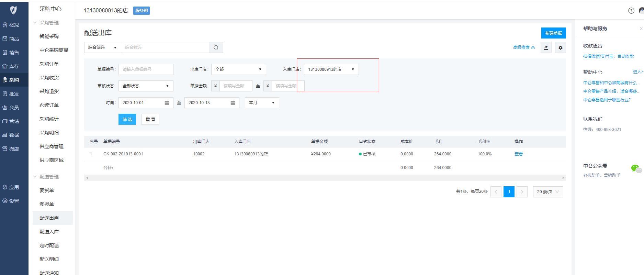Open 配送入库 in the sidebar
Screen dimensions: 644x275
[49, 232]
